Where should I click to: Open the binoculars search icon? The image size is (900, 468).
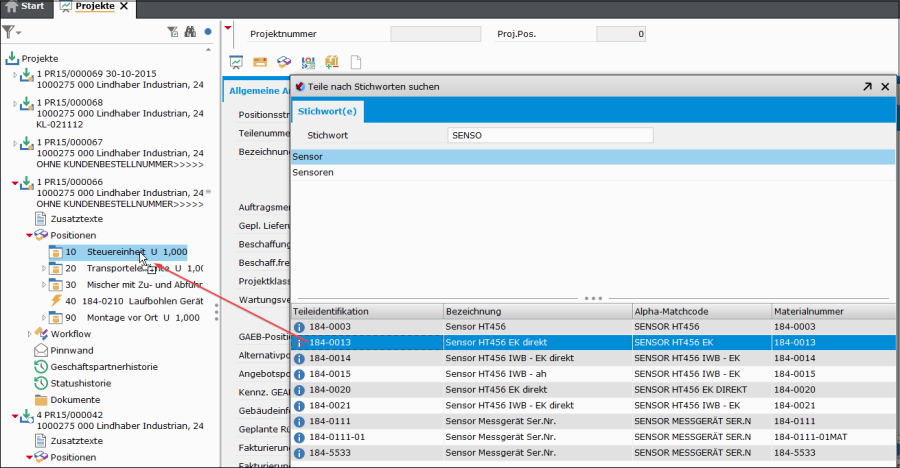click(x=190, y=32)
